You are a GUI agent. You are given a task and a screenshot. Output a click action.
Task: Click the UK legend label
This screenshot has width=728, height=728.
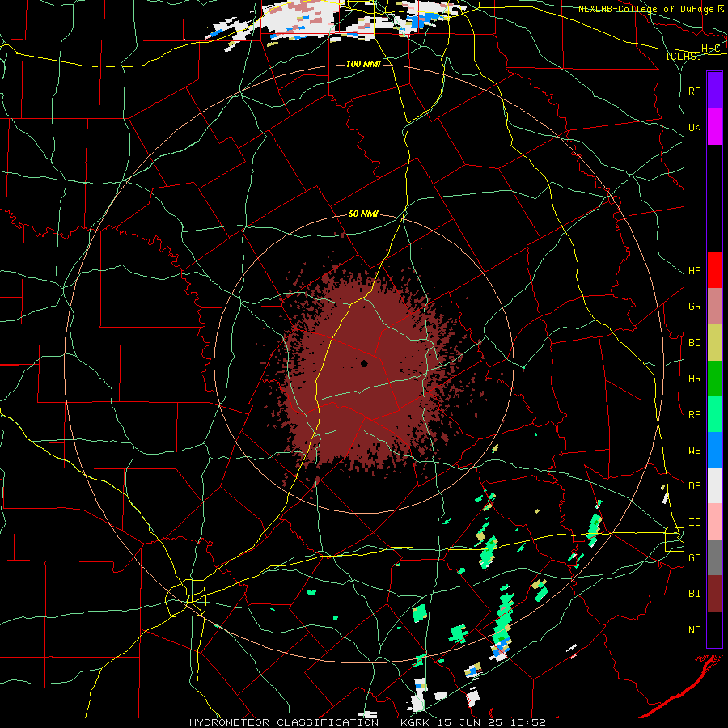(x=695, y=127)
